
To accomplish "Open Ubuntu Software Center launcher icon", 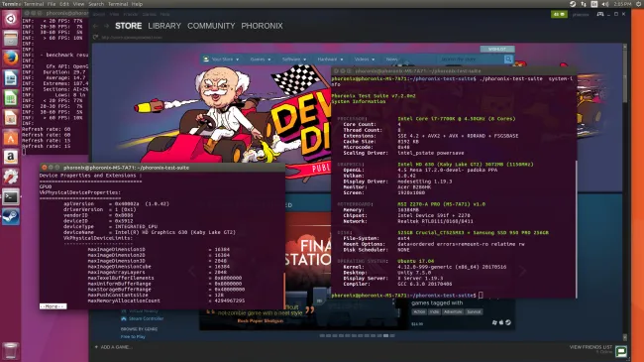I will 11,138.
